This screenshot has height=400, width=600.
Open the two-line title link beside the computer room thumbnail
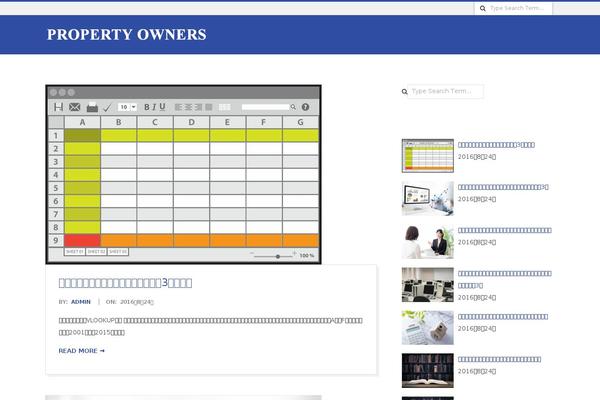coord(505,279)
